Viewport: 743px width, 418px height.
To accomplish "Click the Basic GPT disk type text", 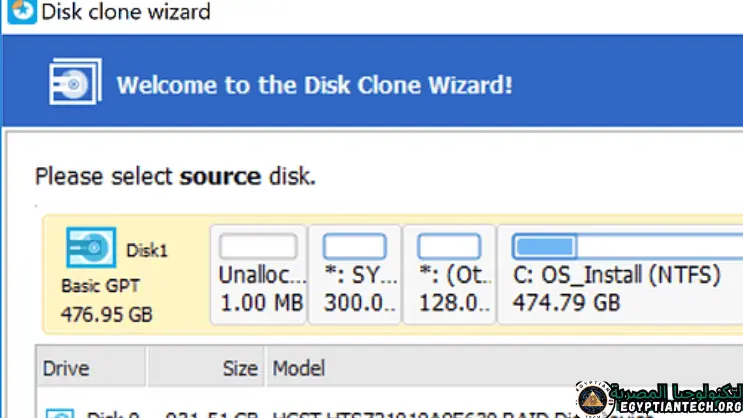I will pyautogui.click(x=95, y=286).
